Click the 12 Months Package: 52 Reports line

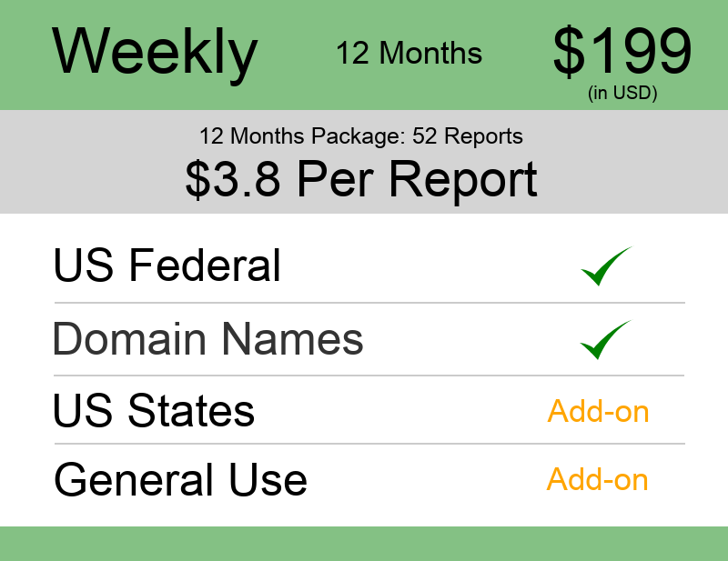(361, 136)
